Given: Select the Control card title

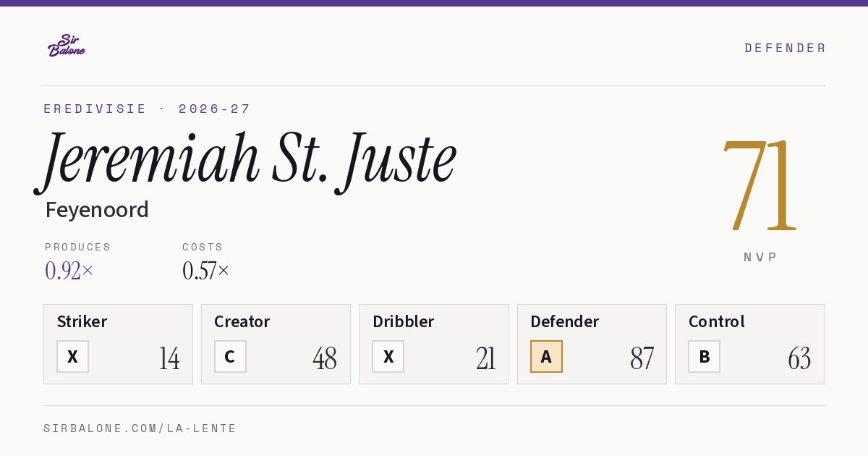Looking at the screenshot, I should tap(717, 321).
